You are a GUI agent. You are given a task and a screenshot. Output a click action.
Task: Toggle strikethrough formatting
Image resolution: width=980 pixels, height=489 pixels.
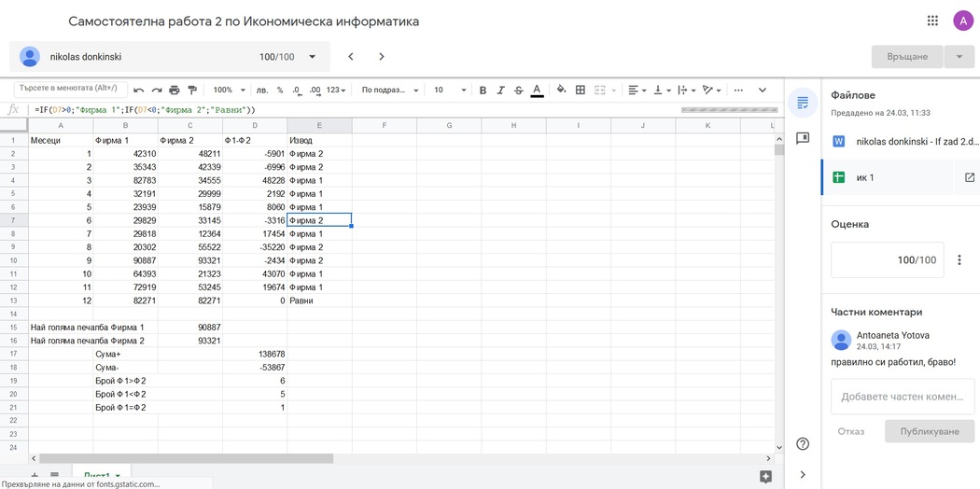click(519, 91)
